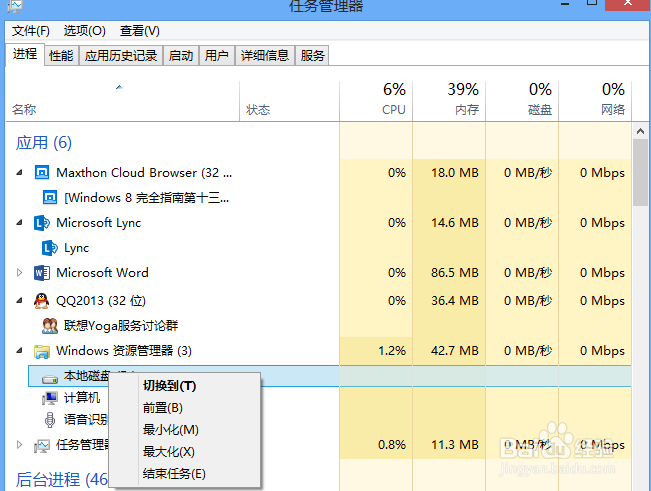Select the QQ2013 (32 位) row name
Screen dimensions: 651x491
click(101, 301)
